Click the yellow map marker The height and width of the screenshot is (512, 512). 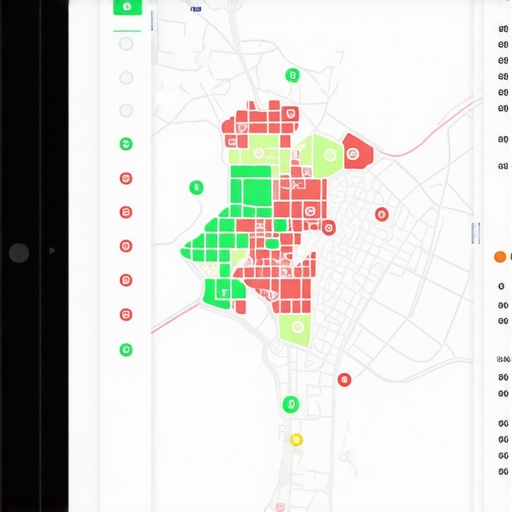click(296, 440)
